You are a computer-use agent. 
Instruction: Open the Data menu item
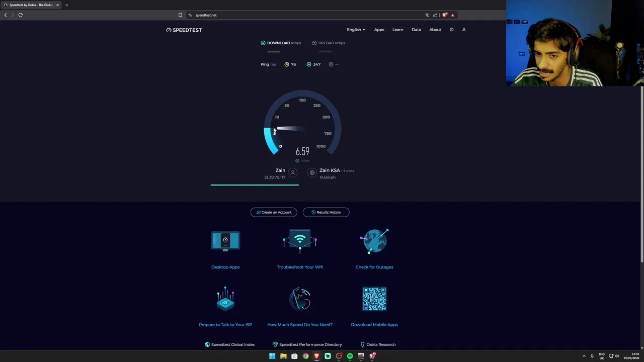click(x=416, y=30)
